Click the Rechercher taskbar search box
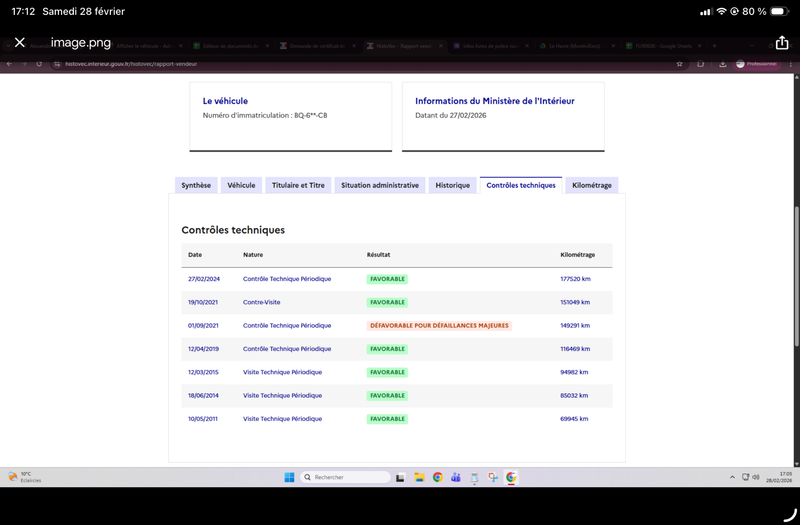This screenshot has height=525, width=800. point(345,477)
